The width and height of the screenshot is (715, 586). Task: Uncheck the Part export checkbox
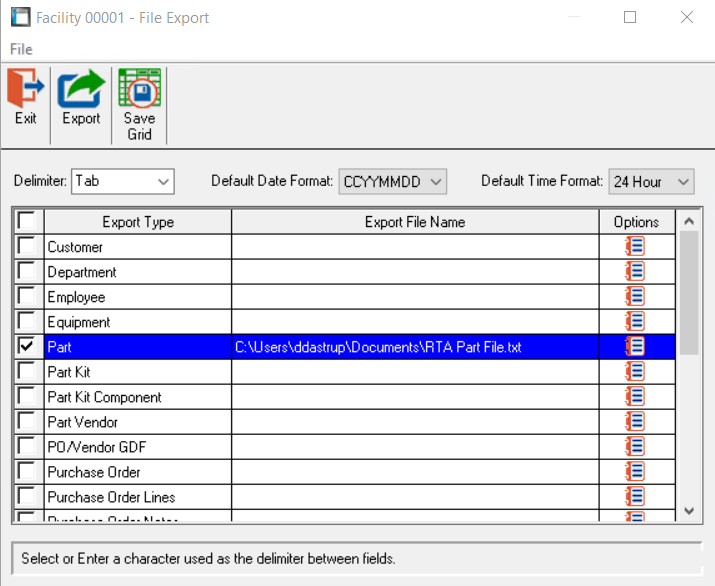[x=27, y=346]
